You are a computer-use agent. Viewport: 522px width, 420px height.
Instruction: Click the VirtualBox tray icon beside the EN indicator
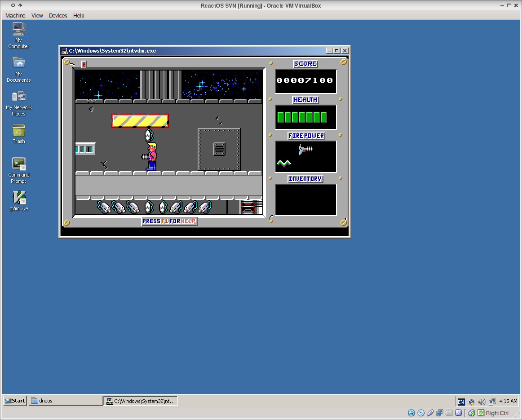click(471, 402)
